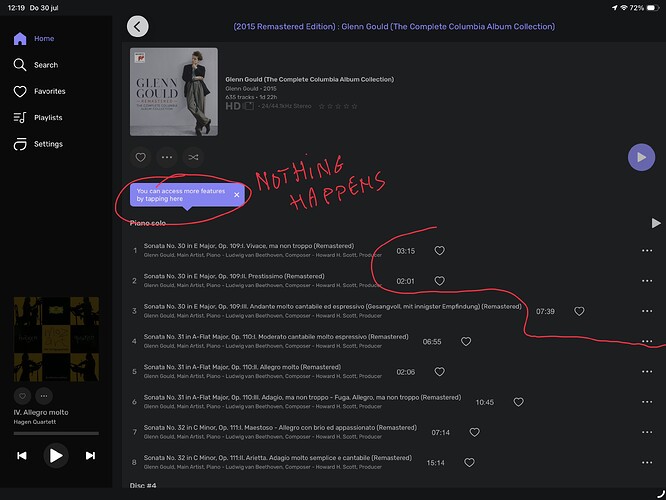Image resolution: width=666 pixels, height=500 pixels.
Task: Favorite track 1 Vivace, ma non troppo
Action: 440,251
